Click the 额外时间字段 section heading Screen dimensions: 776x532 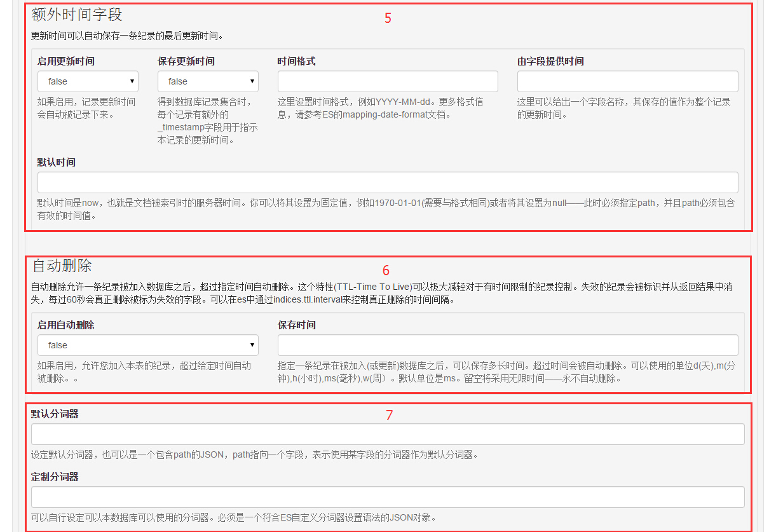click(x=77, y=15)
